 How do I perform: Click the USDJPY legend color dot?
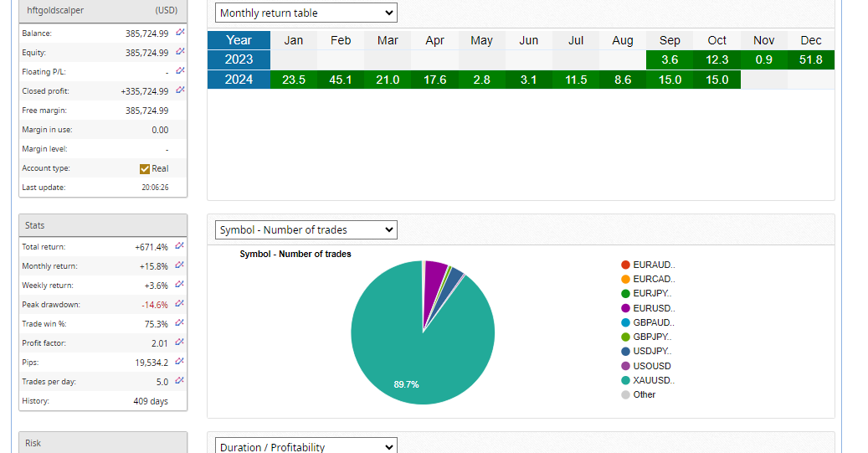coord(625,352)
